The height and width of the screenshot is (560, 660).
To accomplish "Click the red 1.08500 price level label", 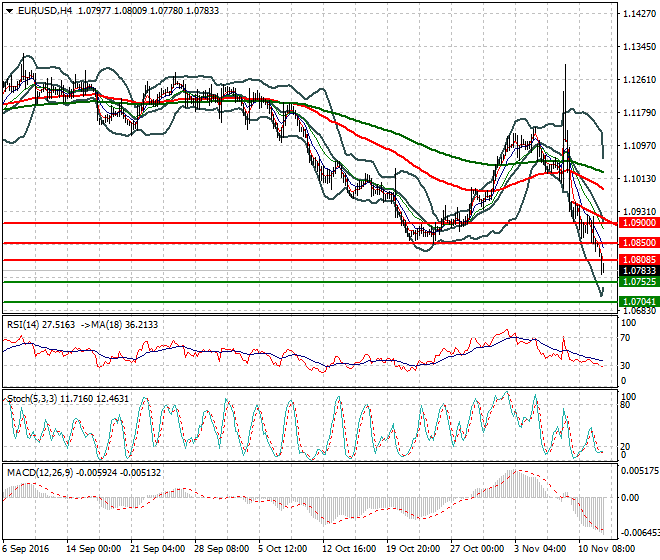I will tap(639, 243).
